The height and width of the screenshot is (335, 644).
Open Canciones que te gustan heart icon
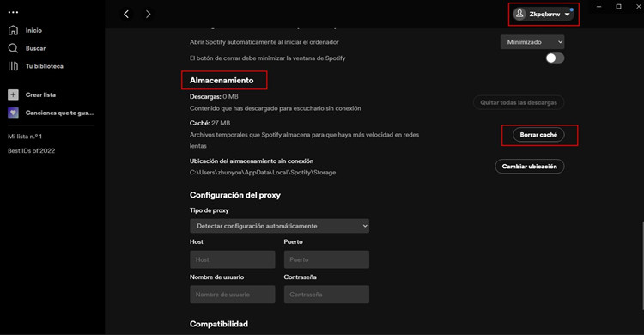(x=13, y=113)
